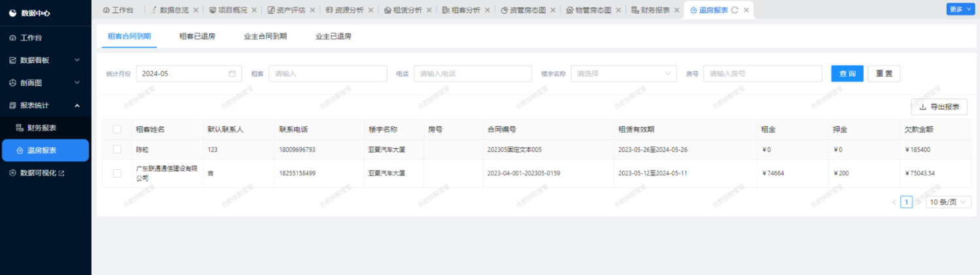This screenshot has width=980, height=275.
Task: Click the 查询 button
Action: (847, 74)
